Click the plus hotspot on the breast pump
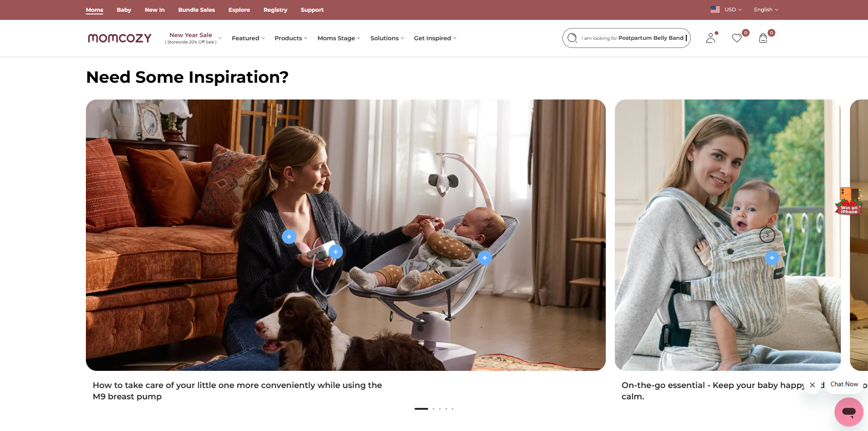 pos(335,252)
